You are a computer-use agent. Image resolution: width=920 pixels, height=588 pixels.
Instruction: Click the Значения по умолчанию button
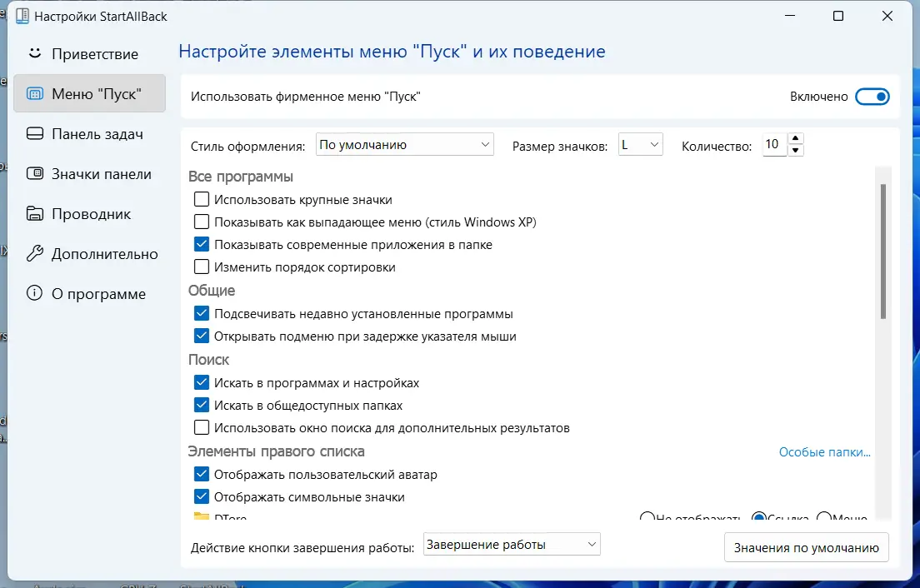[806, 547]
